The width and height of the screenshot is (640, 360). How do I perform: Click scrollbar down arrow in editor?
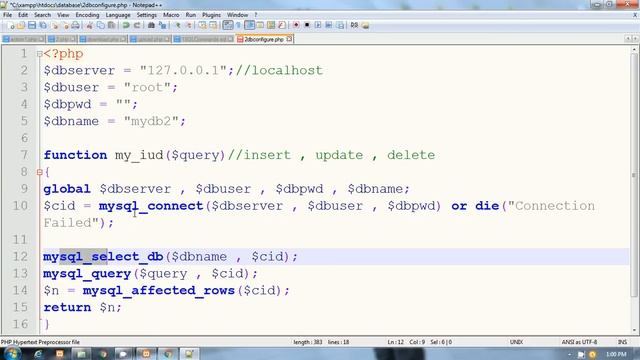(x=634, y=330)
